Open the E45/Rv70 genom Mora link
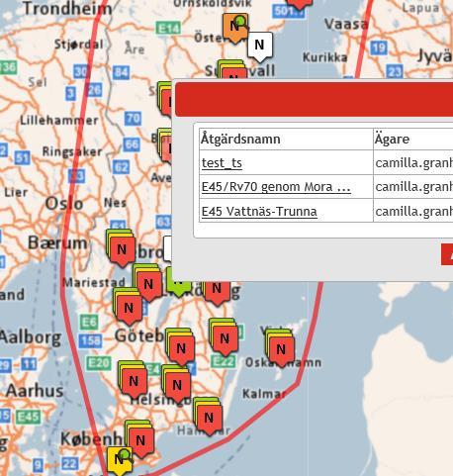Image resolution: width=453 pixels, height=476 pixels. click(276, 187)
